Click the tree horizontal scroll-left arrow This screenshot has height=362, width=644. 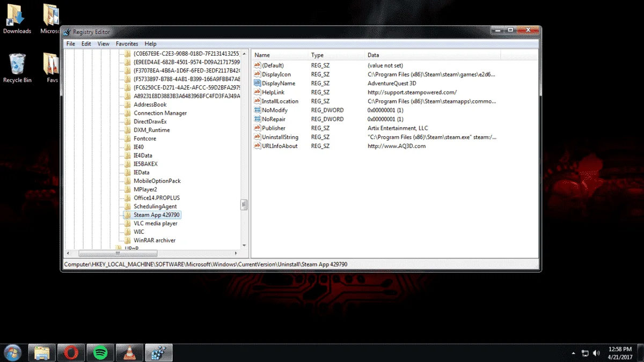(x=68, y=253)
